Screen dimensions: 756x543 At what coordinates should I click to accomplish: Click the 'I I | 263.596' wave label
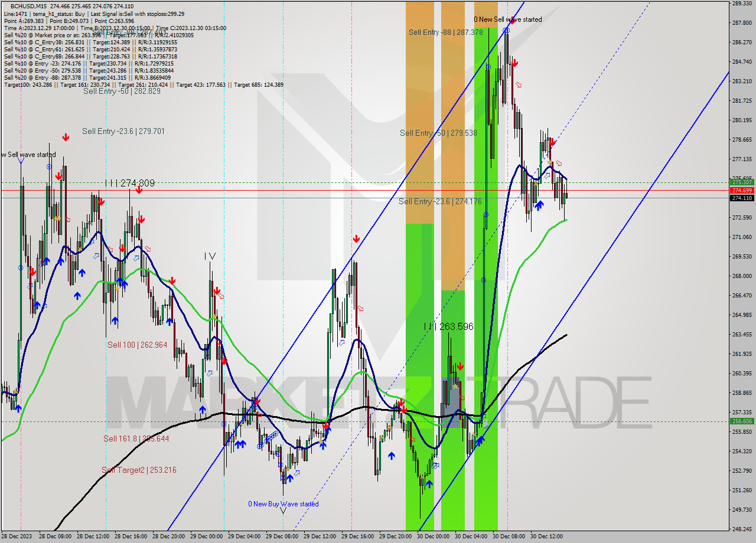(x=448, y=326)
